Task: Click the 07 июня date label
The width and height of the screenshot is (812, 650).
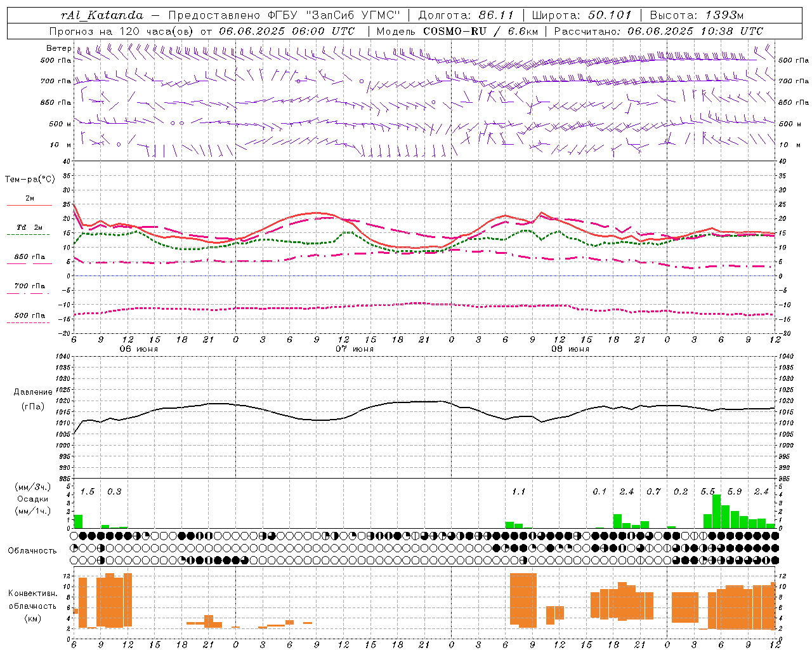Action: 355,349
